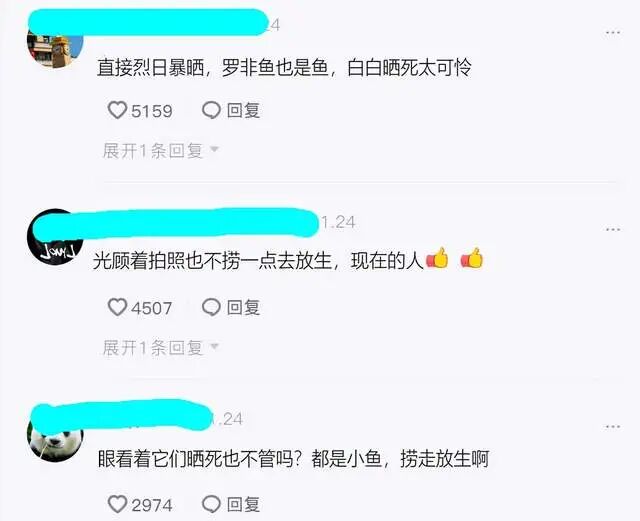Click dropdown arrow beside second 展开1条回复
The width and height of the screenshot is (640, 521).
pyautogui.click(x=214, y=347)
